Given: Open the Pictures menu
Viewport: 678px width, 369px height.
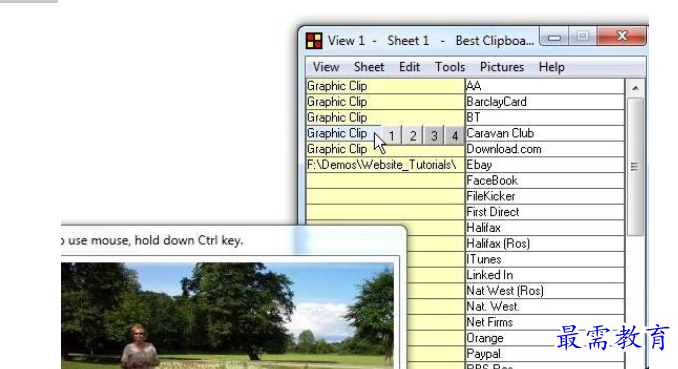Looking at the screenshot, I should pos(502,67).
